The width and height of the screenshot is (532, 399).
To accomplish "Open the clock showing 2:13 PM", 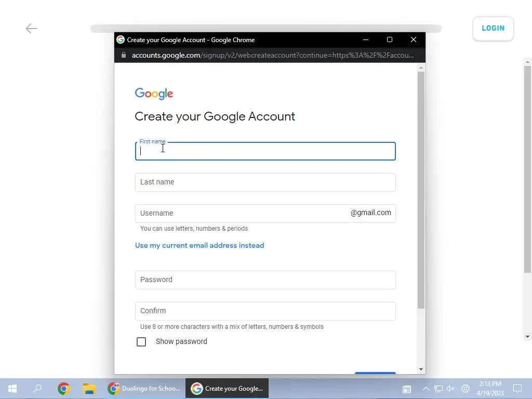I will (x=490, y=389).
